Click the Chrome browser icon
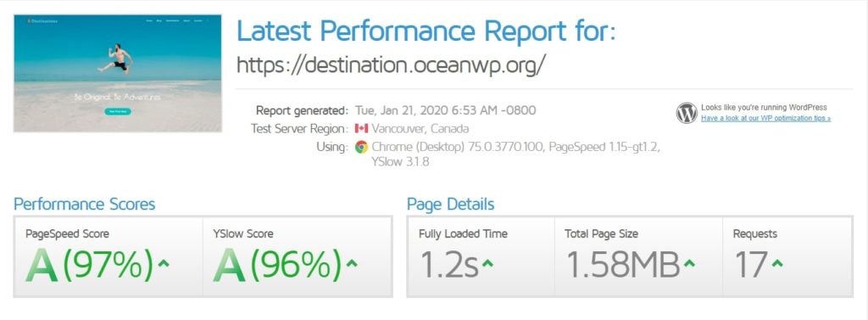Viewport: 868px width, 320px height. 361,147
